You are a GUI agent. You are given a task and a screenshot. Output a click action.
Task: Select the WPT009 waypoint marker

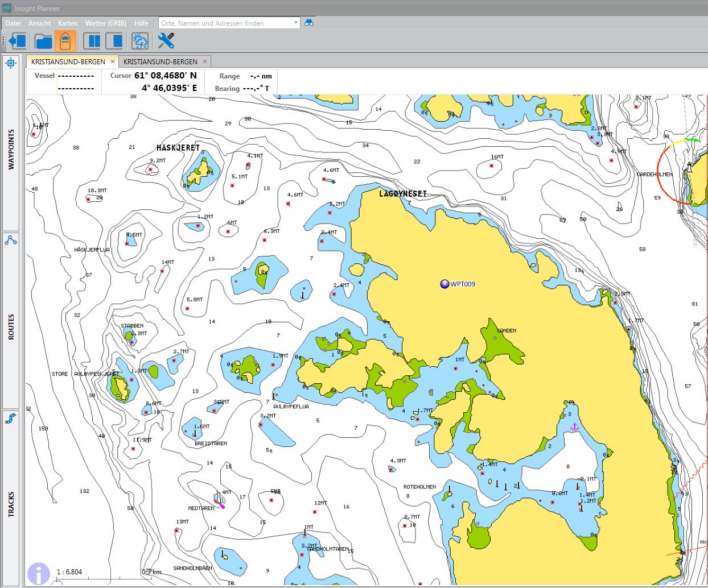click(x=444, y=284)
